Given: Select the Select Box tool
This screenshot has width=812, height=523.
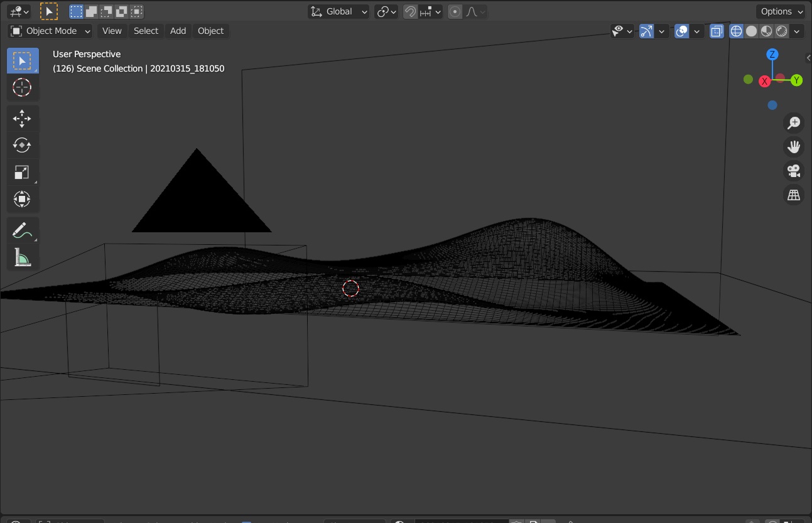Looking at the screenshot, I should (23, 61).
